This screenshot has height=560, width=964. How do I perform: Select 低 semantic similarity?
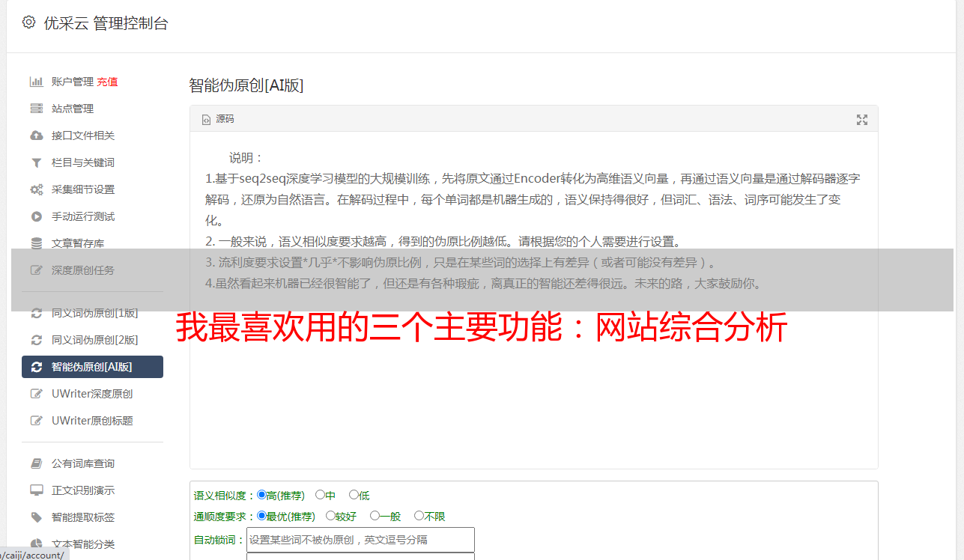coord(354,495)
